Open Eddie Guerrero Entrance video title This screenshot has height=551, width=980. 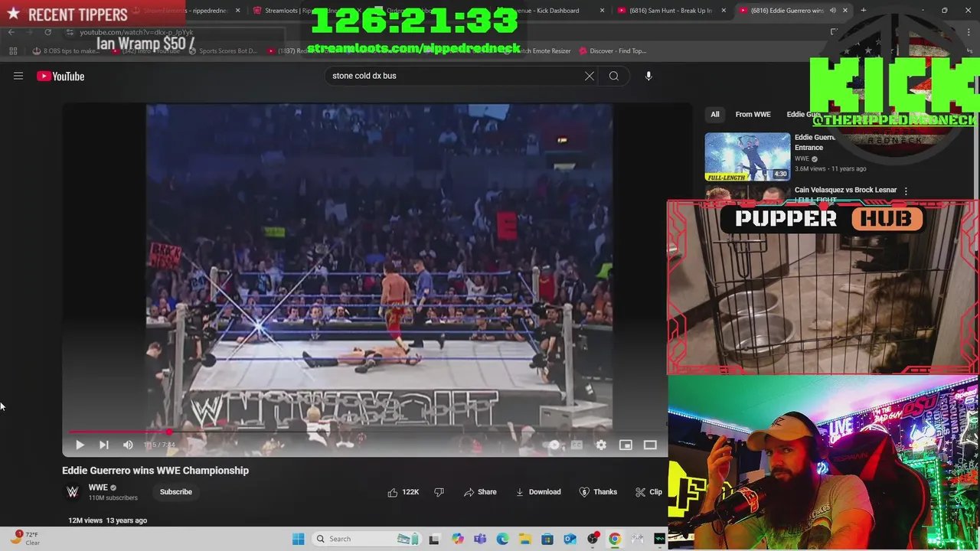(815, 142)
